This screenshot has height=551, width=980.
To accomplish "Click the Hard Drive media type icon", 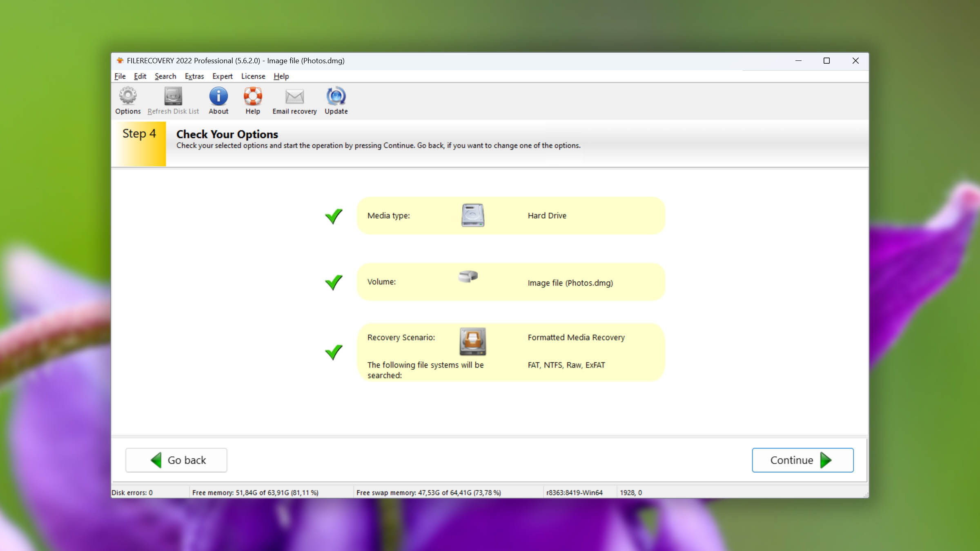I will tap(473, 215).
